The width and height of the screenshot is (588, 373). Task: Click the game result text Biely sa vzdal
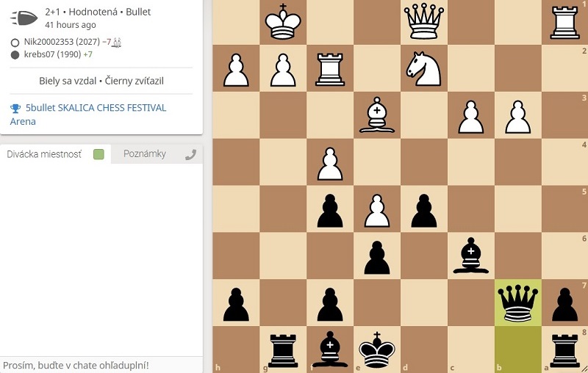point(68,81)
